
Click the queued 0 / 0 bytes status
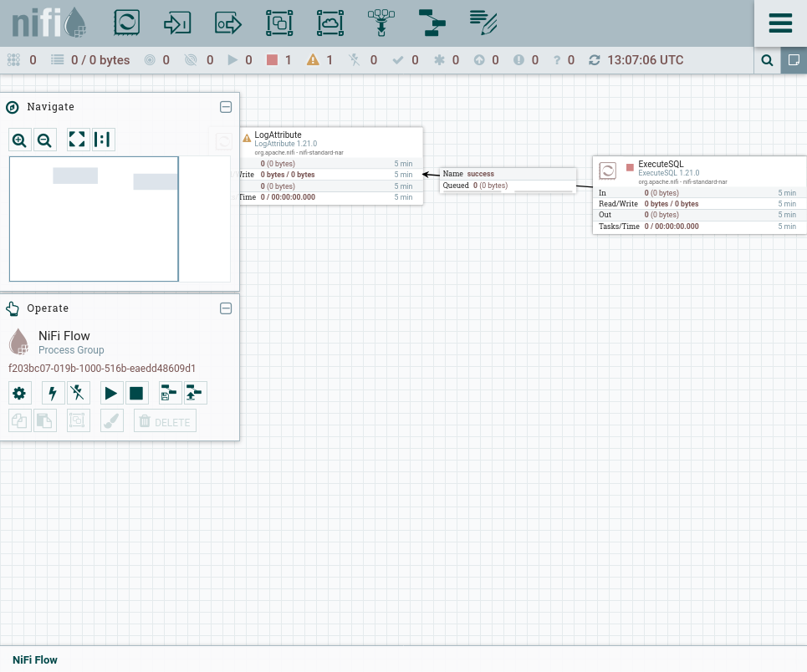(x=90, y=60)
